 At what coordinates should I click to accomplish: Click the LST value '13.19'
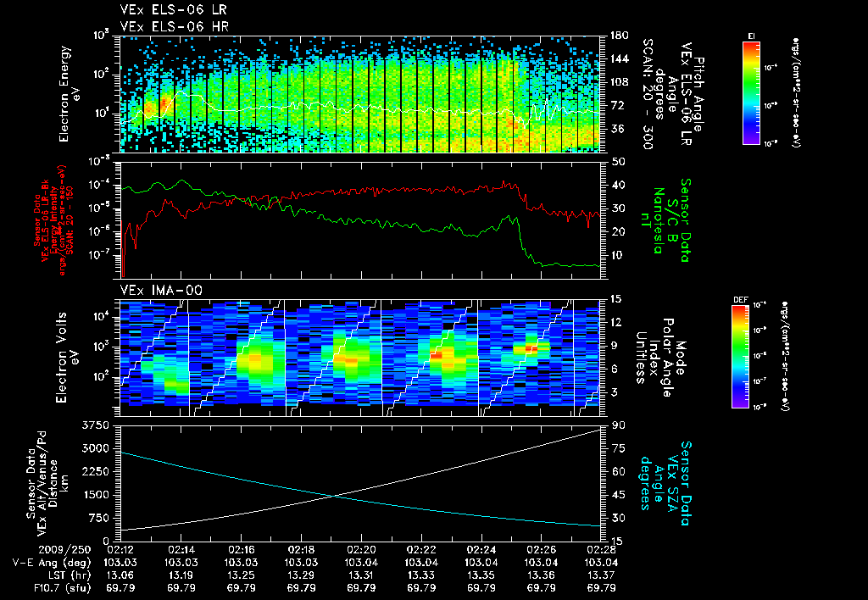[181, 575]
